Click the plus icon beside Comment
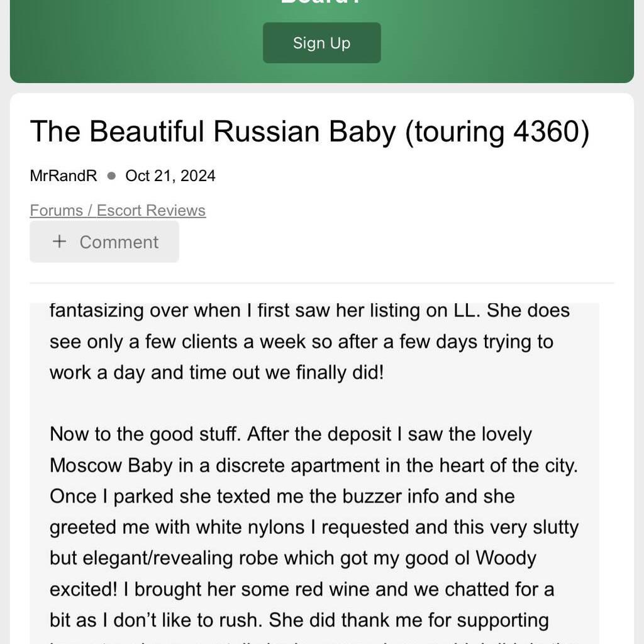644x644 pixels. click(60, 241)
